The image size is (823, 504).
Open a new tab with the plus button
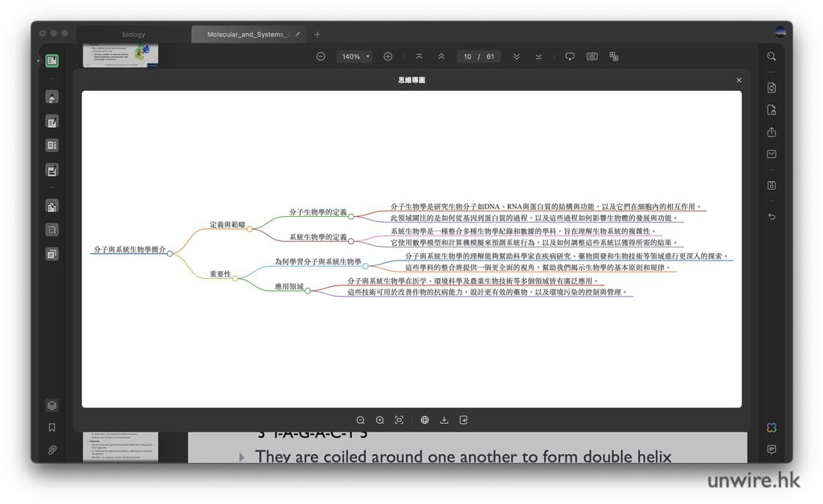pyautogui.click(x=317, y=35)
